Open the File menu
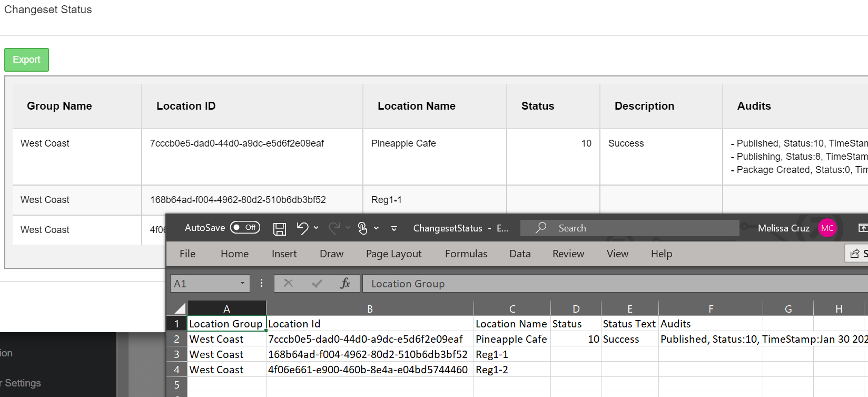This screenshot has width=868, height=397. pyautogui.click(x=188, y=254)
